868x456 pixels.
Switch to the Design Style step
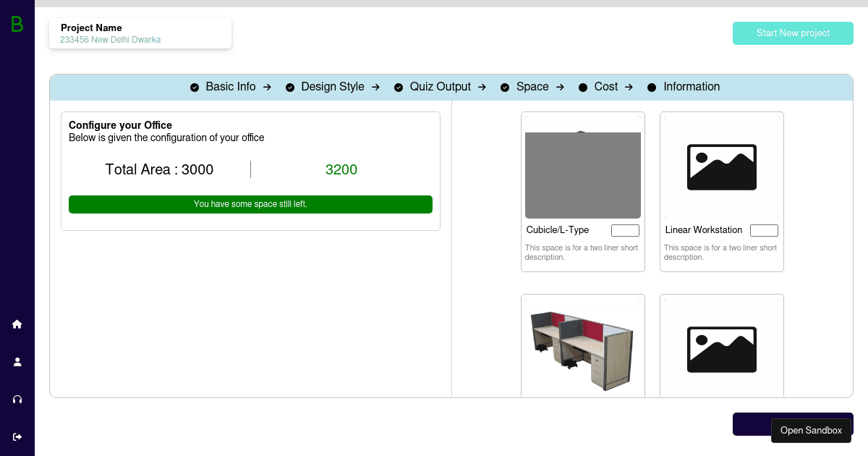(x=333, y=86)
